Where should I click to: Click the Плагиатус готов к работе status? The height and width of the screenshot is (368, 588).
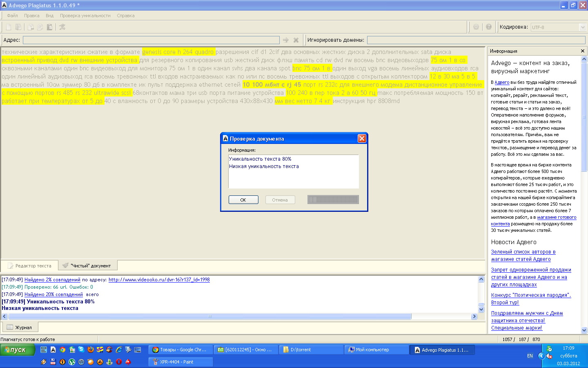(28, 339)
